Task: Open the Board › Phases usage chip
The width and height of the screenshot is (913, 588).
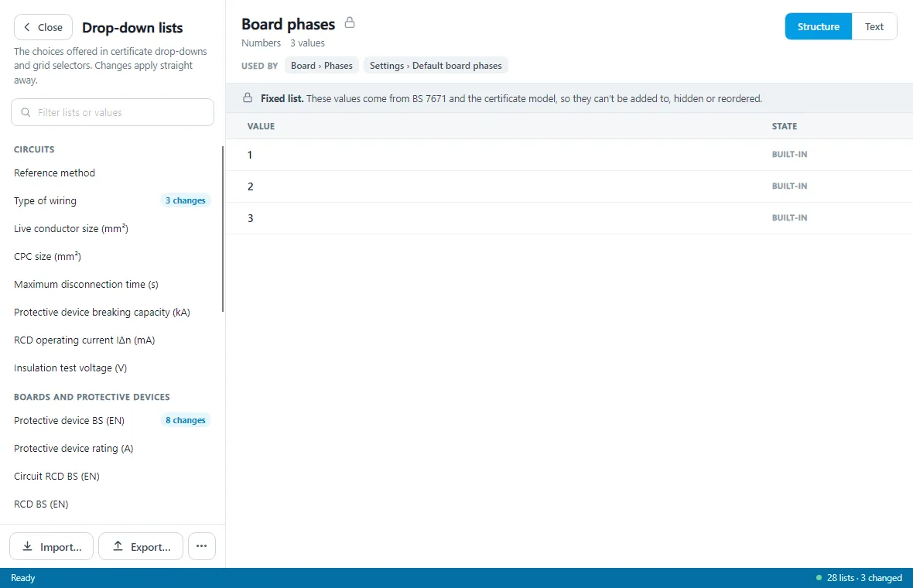Action: click(321, 66)
